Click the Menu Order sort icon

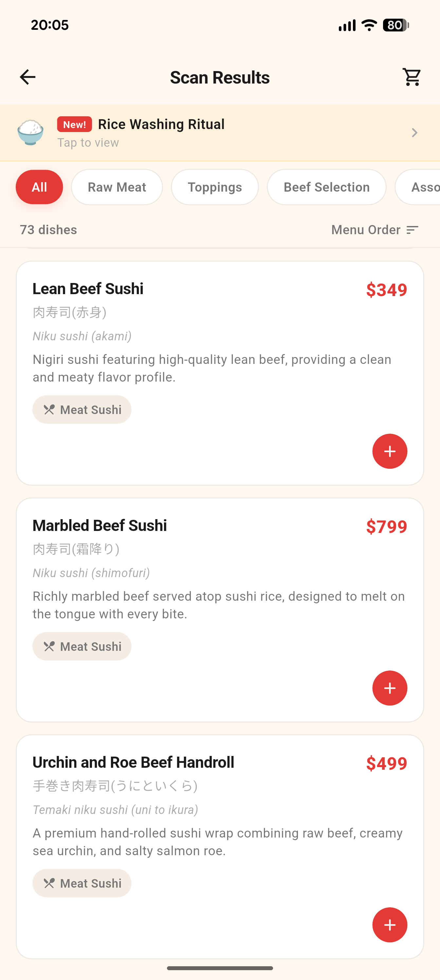[x=412, y=230]
